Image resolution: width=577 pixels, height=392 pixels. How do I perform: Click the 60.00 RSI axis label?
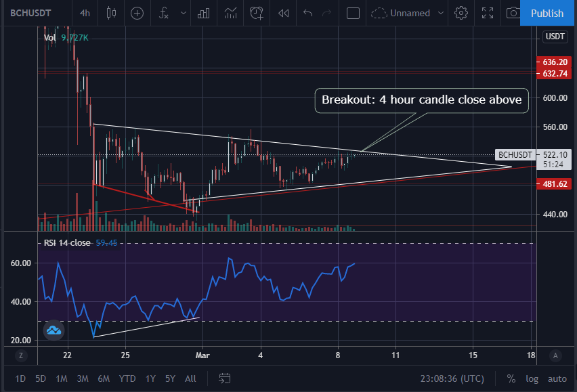coord(21,263)
